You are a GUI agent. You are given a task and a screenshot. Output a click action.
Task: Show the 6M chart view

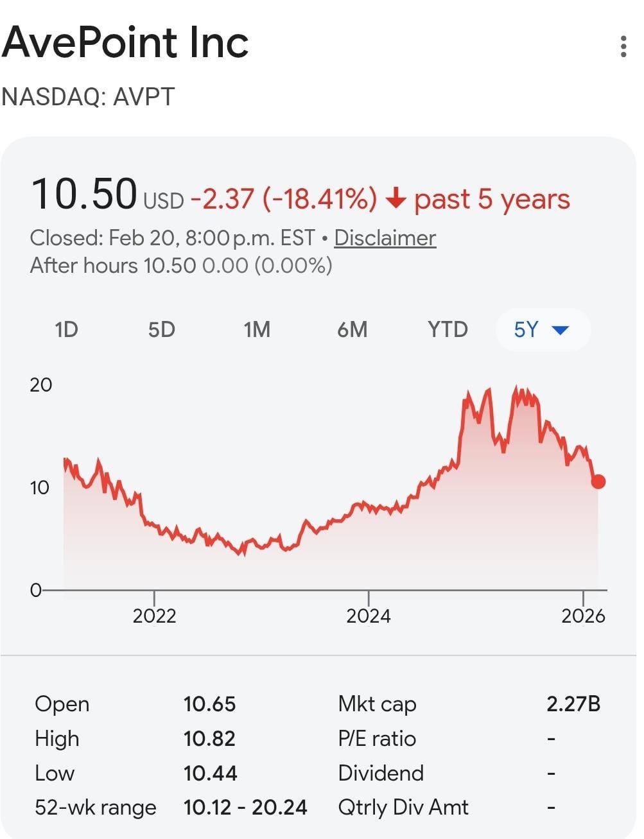352,330
